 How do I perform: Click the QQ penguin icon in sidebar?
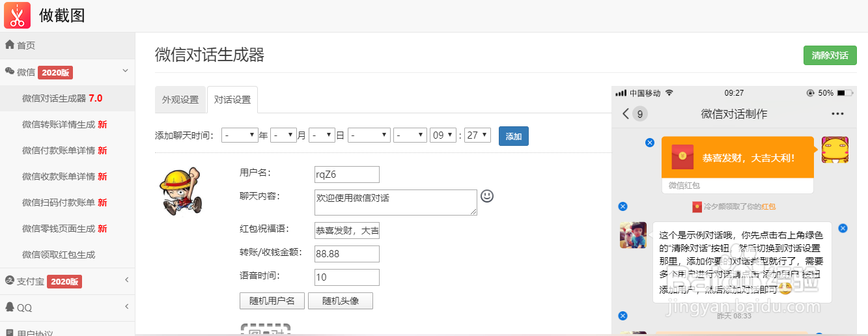point(10,307)
